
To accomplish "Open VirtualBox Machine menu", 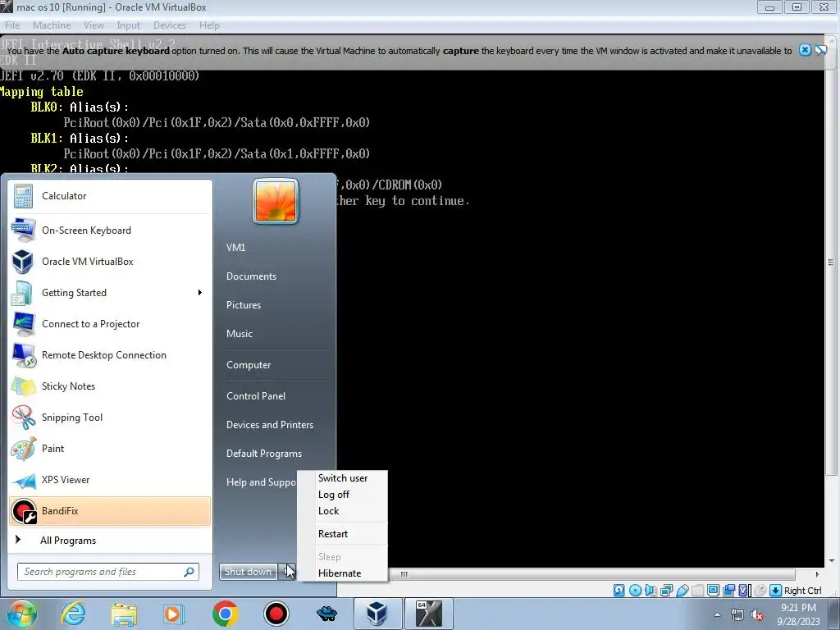I will [x=52, y=25].
